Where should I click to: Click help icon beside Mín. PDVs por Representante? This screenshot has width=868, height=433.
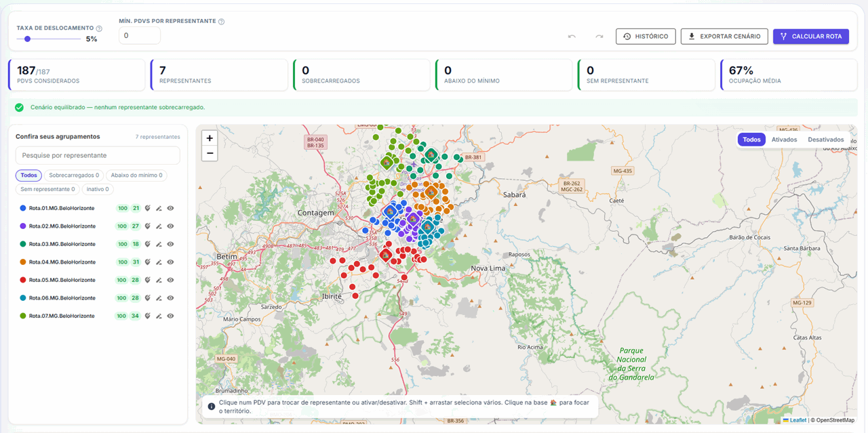coord(222,22)
